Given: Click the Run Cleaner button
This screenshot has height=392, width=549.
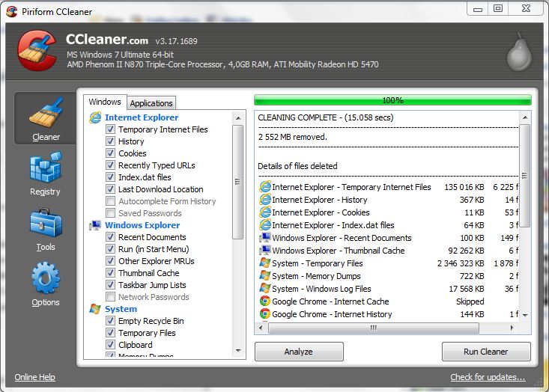Looking at the screenshot, I should point(486,352).
